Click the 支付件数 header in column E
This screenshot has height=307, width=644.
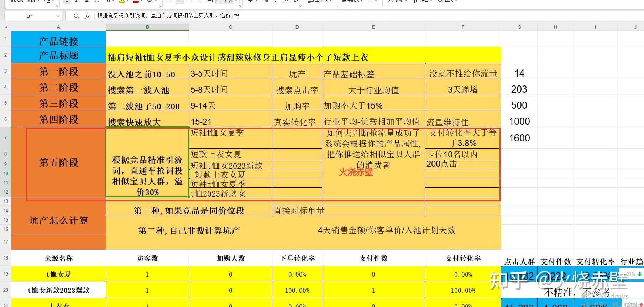tap(373, 258)
